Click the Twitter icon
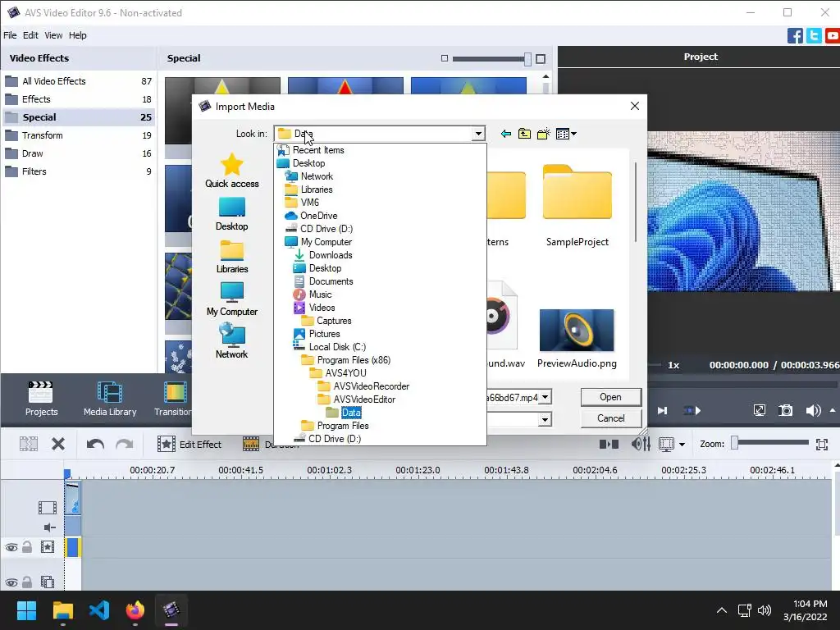 pos(814,35)
